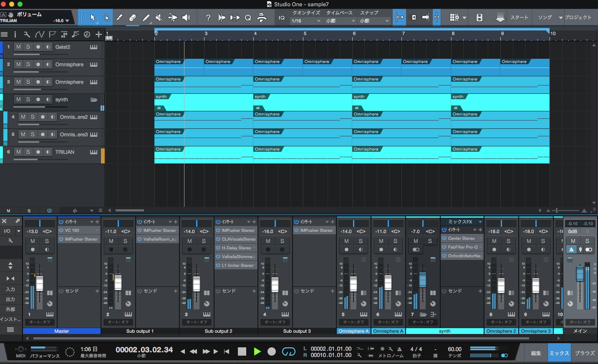Record-arm the Omnisphere track 3
Image resolution: width=598 pixels, height=364 pixels.
pyautogui.click(x=38, y=82)
